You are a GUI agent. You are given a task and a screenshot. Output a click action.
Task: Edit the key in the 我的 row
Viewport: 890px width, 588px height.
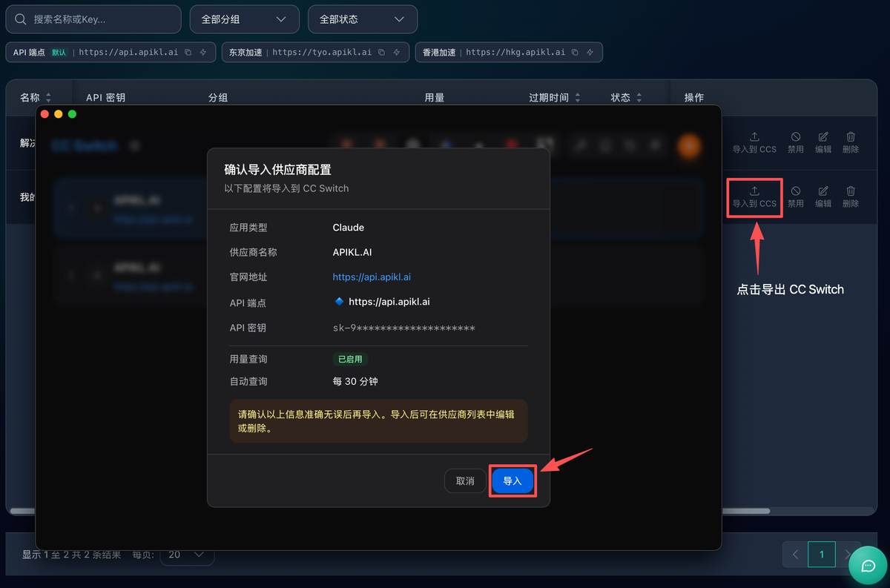tap(823, 197)
